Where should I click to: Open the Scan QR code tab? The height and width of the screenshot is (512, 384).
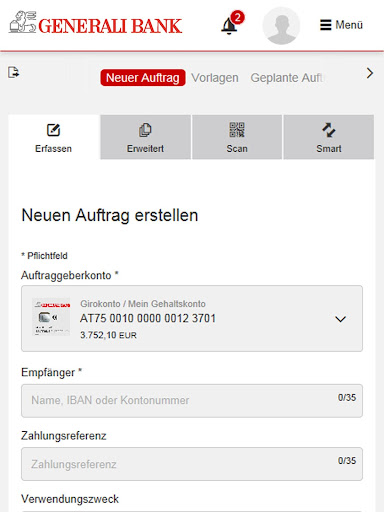click(x=237, y=137)
